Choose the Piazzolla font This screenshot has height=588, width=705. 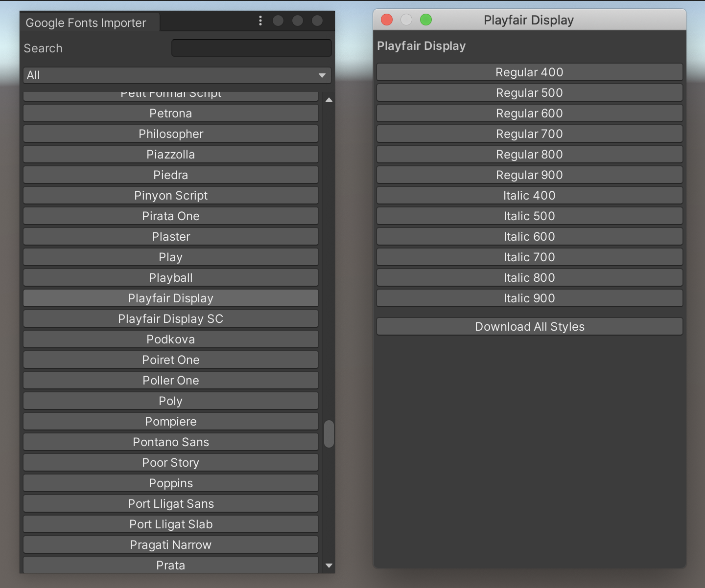tap(171, 155)
